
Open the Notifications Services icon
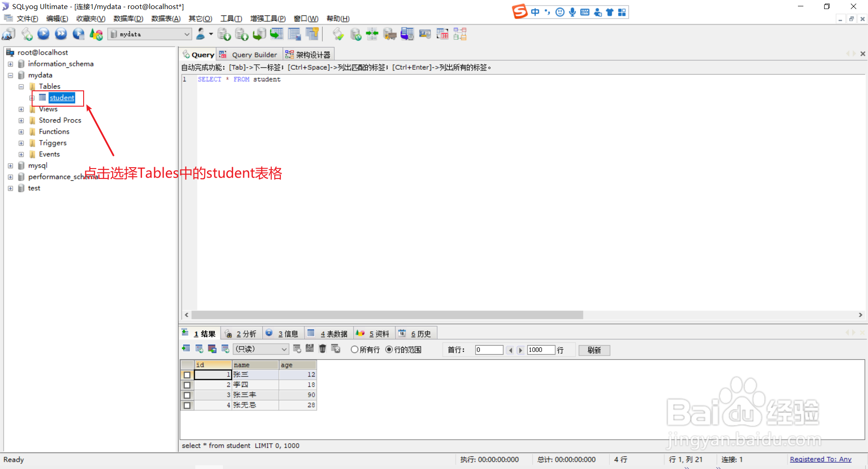coord(425,34)
